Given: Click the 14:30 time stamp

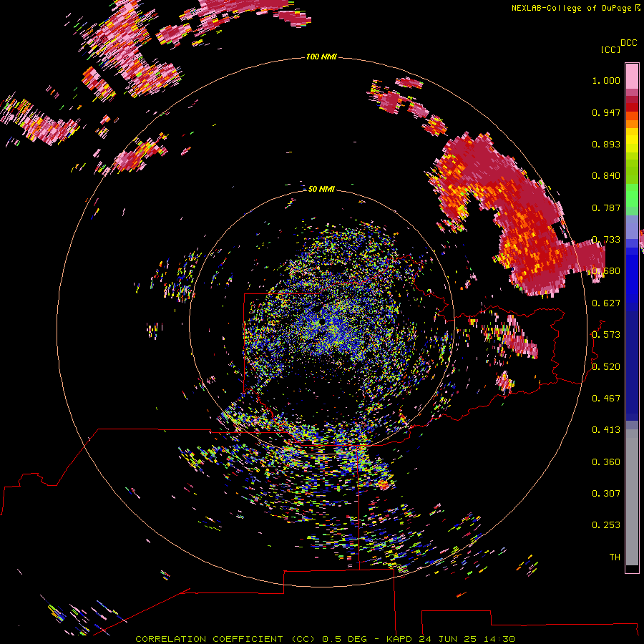Looking at the screenshot, I should (499, 639).
